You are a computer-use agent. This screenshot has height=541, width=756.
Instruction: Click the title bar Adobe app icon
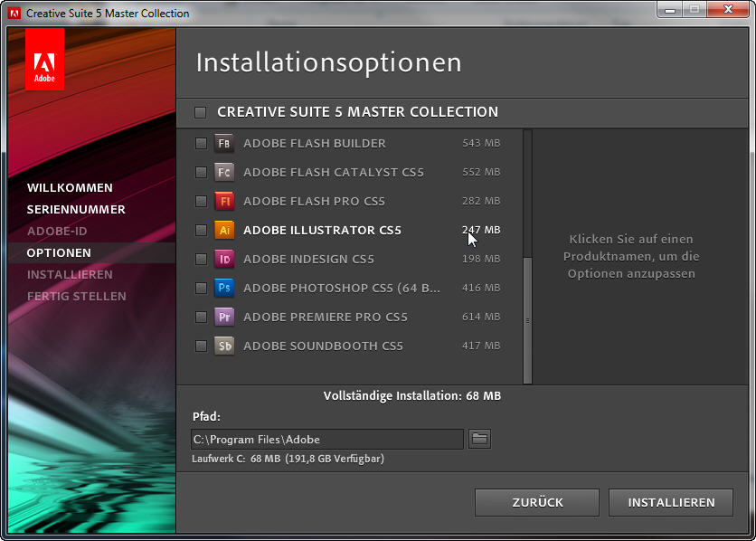click(x=14, y=13)
